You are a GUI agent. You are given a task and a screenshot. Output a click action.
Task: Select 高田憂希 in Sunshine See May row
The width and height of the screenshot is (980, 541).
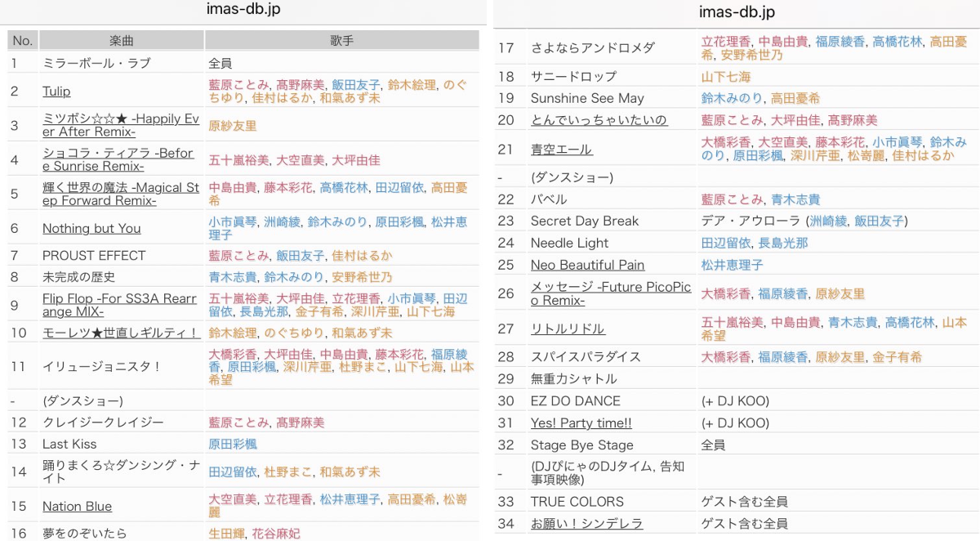795,98
